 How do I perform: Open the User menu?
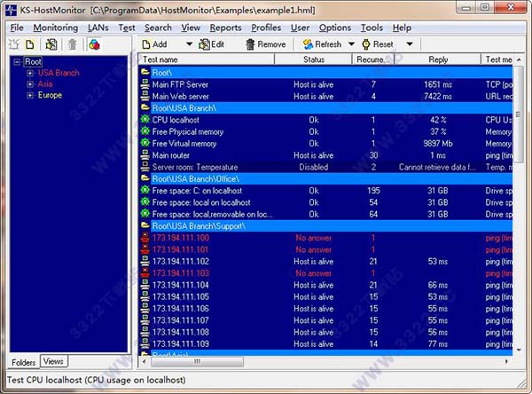click(300, 28)
